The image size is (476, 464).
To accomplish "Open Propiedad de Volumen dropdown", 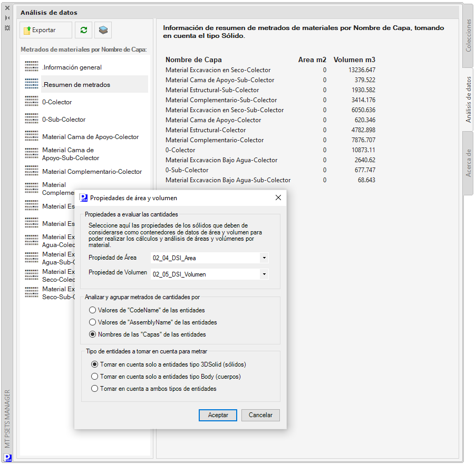I will click(264, 274).
